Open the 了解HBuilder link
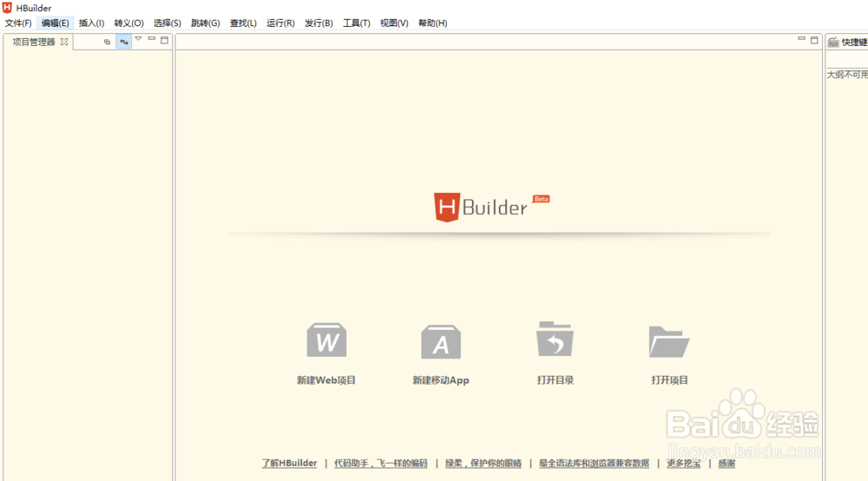 coord(290,464)
